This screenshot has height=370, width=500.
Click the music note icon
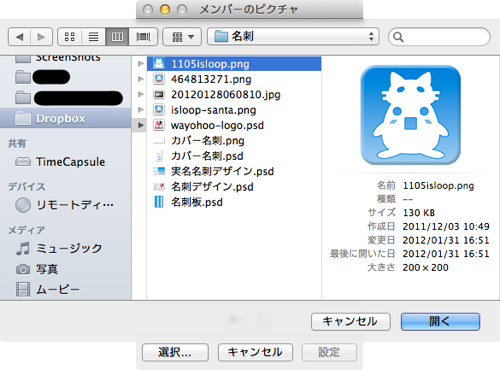(x=23, y=249)
